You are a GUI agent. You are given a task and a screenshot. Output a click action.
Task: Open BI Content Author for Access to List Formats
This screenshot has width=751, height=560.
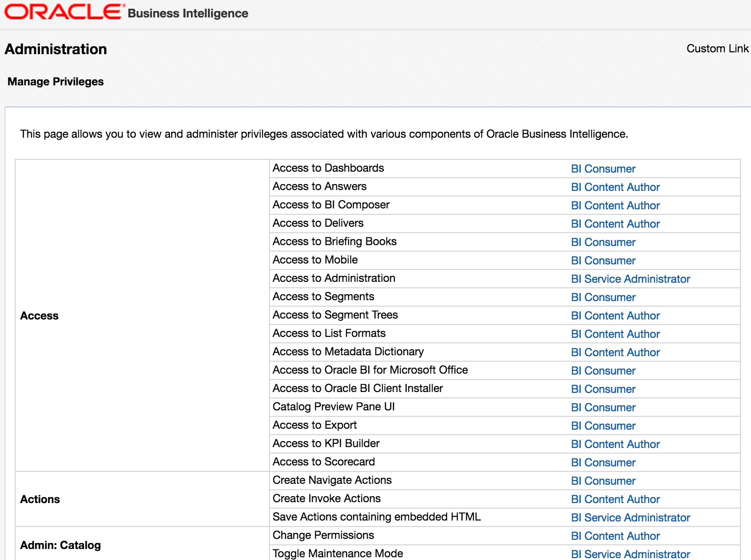click(615, 334)
